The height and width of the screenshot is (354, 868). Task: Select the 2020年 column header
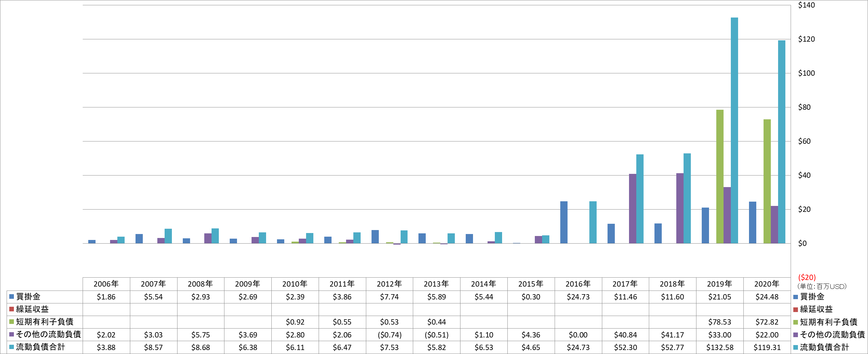[767, 284]
